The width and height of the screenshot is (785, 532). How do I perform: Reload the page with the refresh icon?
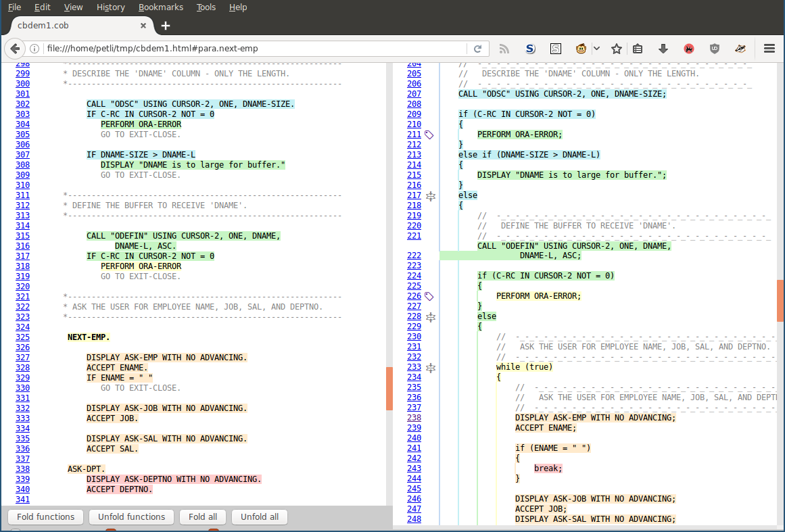(x=477, y=49)
